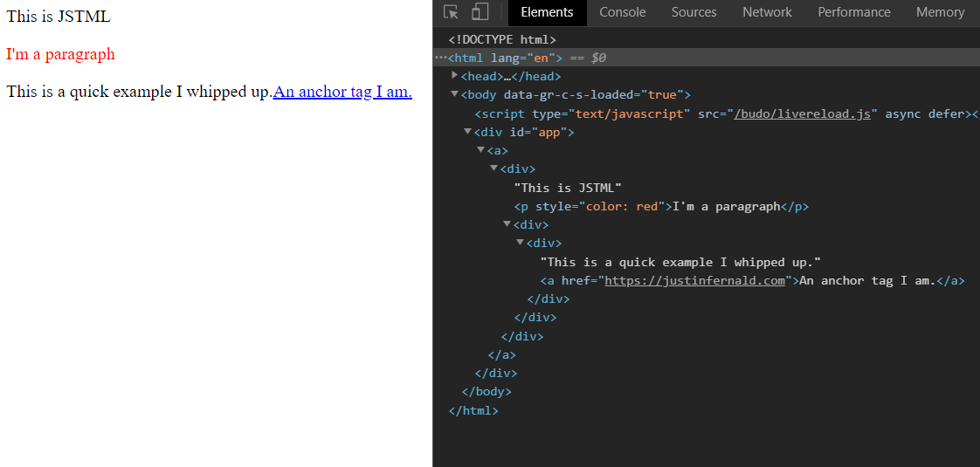
Task: Click the "This is JSTML" text on the page
Action: pos(59,17)
